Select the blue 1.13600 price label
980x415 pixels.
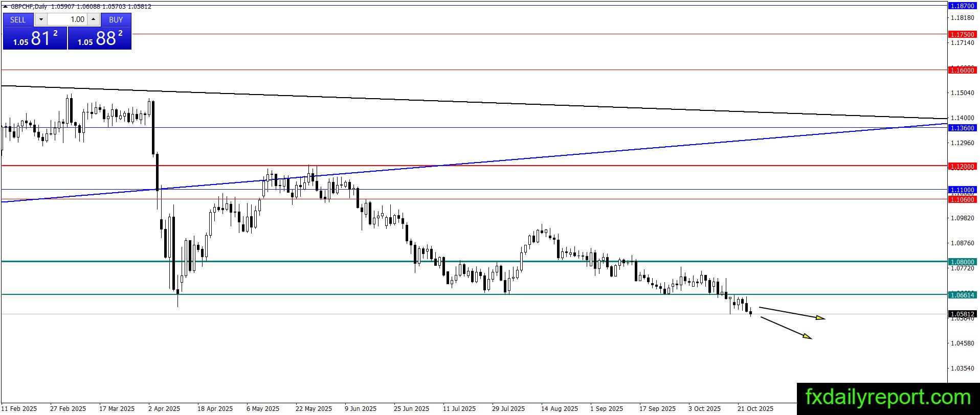pyautogui.click(x=962, y=128)
